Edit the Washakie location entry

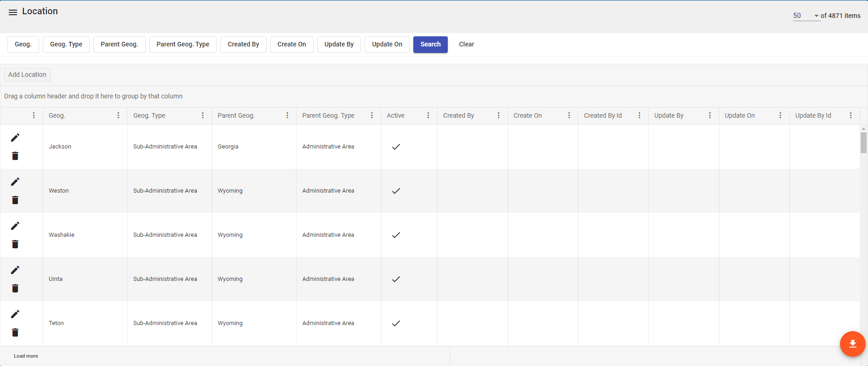(x=15, y=226)
